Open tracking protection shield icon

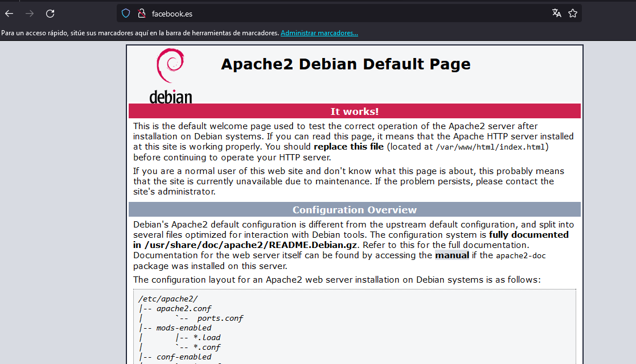(x=126, y=14)
